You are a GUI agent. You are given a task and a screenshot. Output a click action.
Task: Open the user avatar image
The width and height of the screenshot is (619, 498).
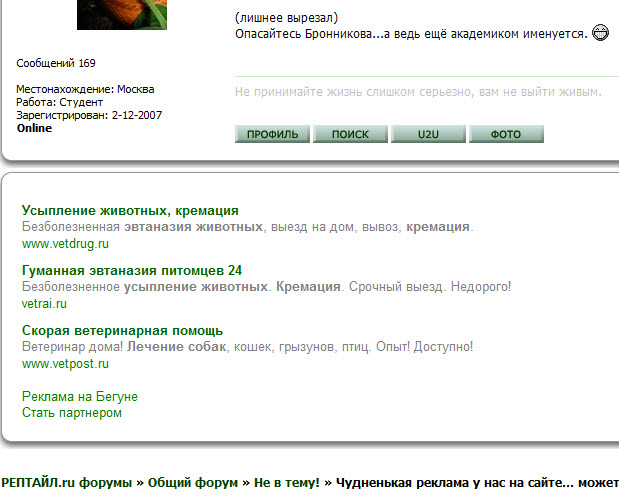tap(122, 15)
